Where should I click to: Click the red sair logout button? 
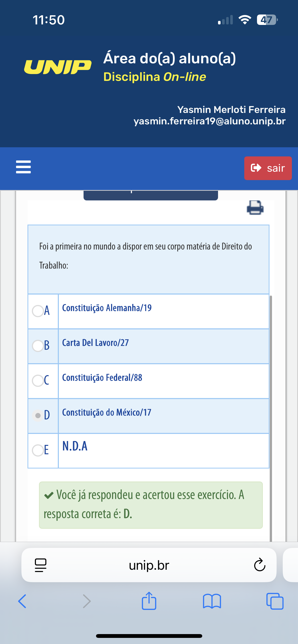pyautogui.click(x=268, y=168)
